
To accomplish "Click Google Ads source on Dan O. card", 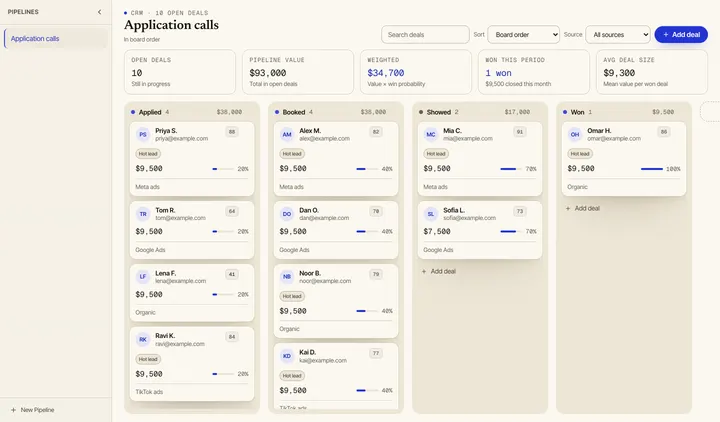I will point(294,250).
